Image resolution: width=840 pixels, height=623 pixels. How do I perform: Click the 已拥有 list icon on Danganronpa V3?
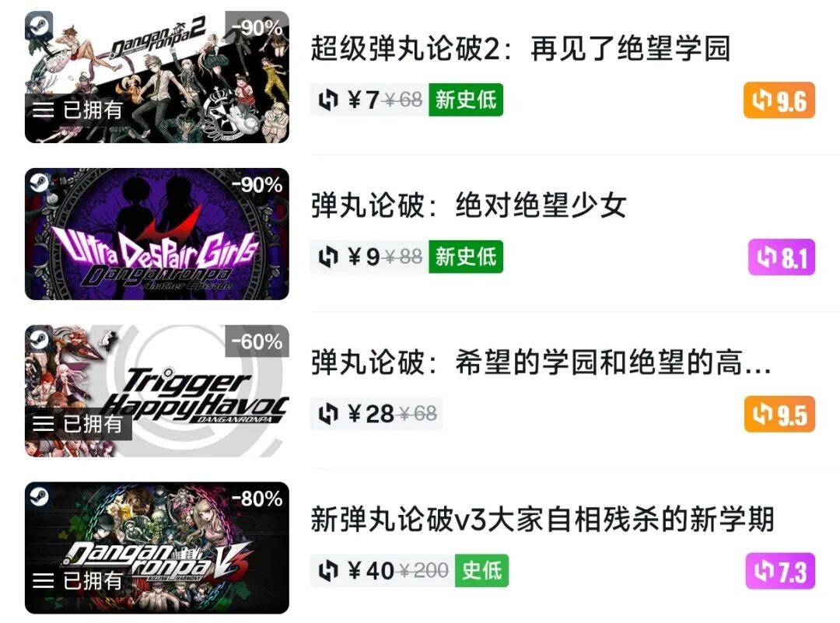(x=44, y=581)
